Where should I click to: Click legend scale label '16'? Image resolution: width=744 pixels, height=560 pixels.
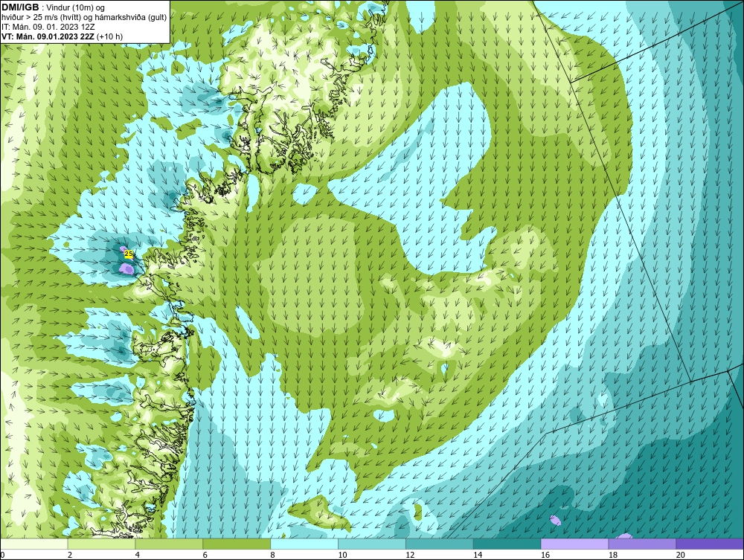click(x=545, y=555)
